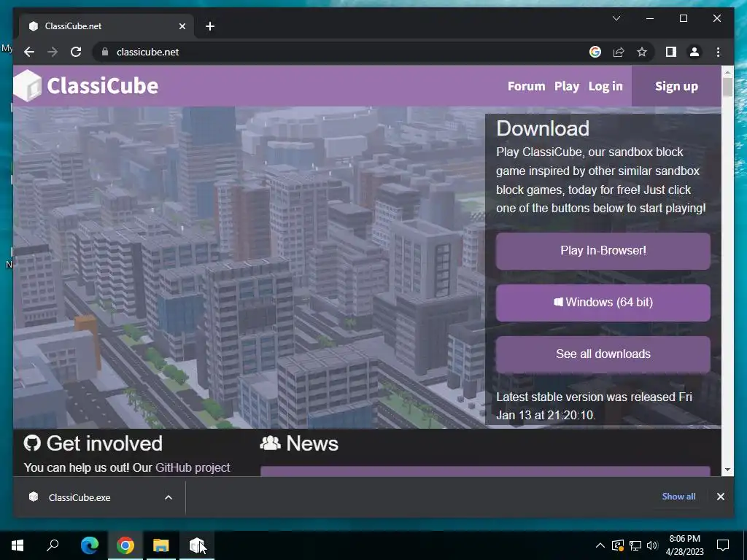Open Windows taskbar search
The image size is (747, 560).
tap(53, 545)
